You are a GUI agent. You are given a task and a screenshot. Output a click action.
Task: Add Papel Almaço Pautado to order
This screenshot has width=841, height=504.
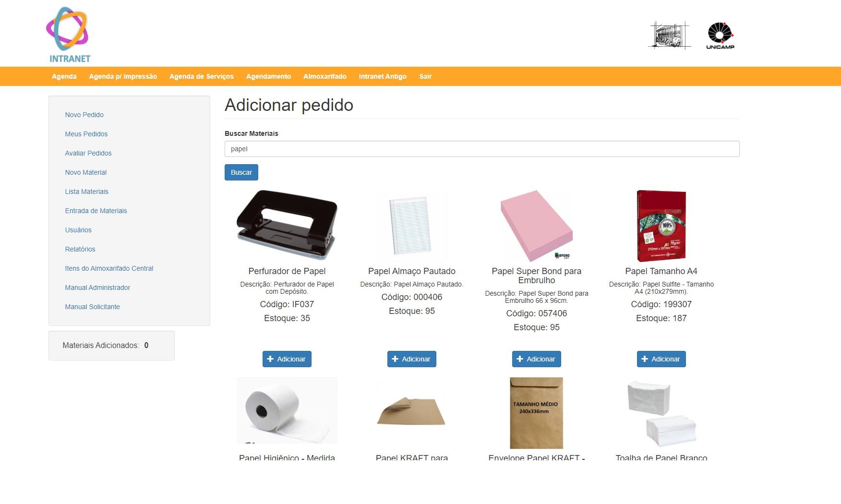click(x=412, y=359)
